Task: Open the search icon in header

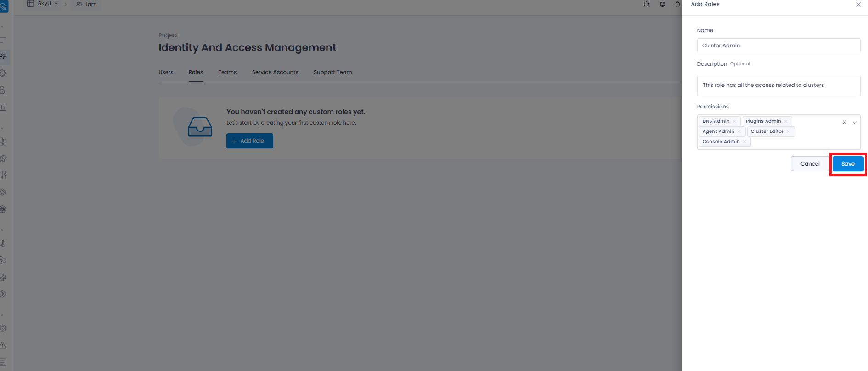Action: (647, 5)
